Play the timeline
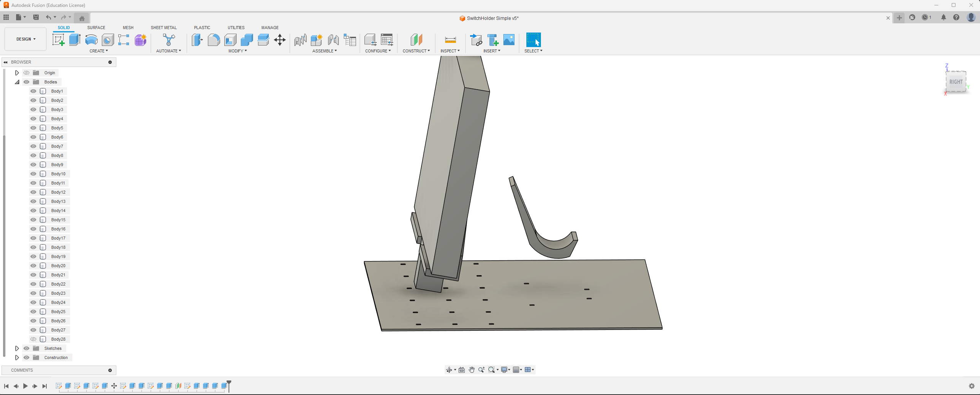The width and height of the screenshot is (980, 395). pos(25,386)
